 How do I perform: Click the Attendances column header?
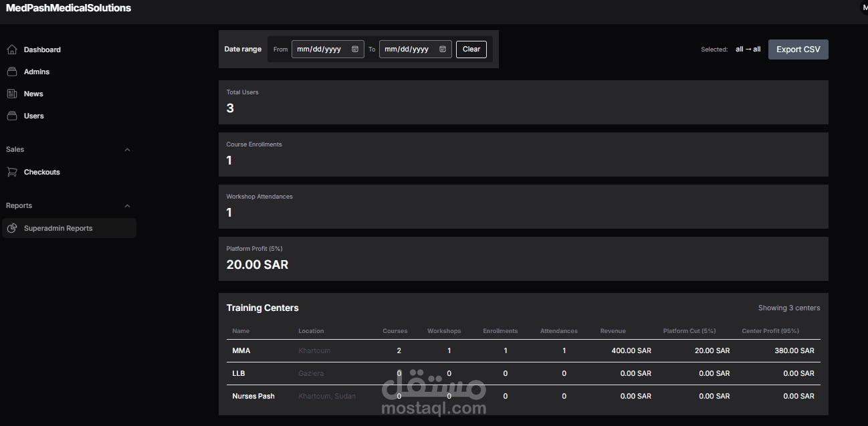(x=559, y=331)
